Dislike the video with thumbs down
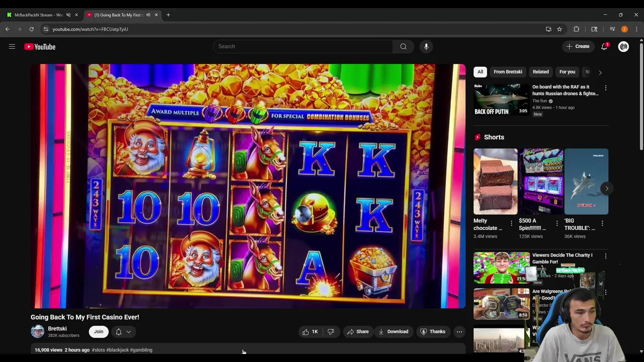Viewport: 644px width, 362px height. tap(331, 332)
